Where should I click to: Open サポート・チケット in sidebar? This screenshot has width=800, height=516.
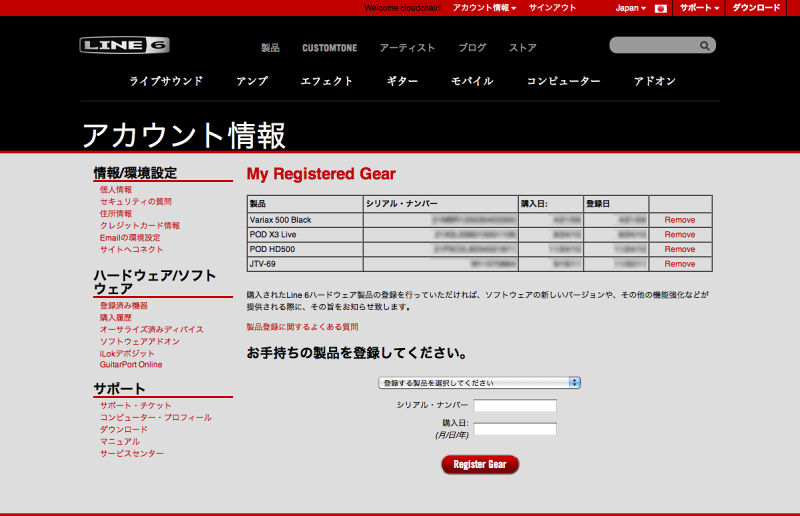tap(136, 405)
